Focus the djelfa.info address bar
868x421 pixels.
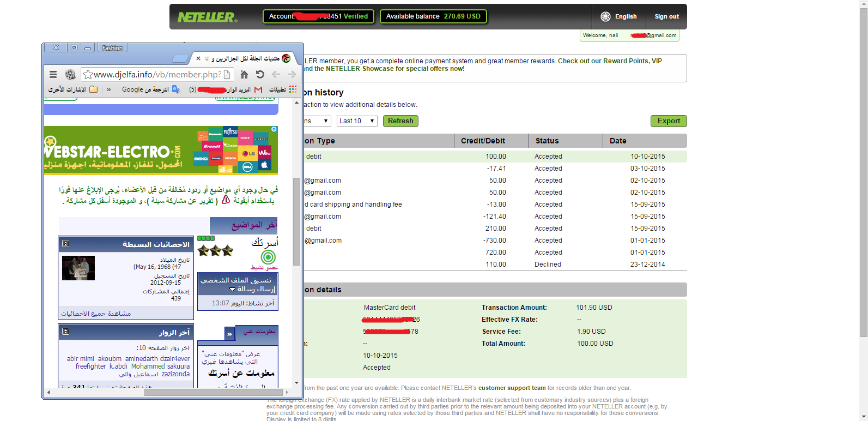click(157, 75)
